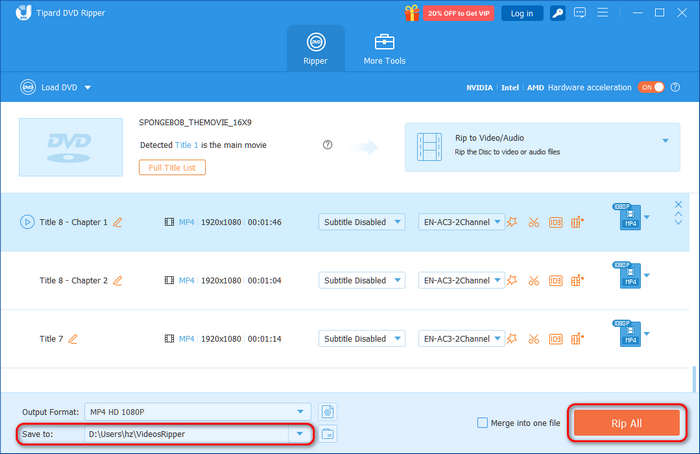Click the ID3 metadata icon for Title 8 - Chapter 2
Screen dimensions: 700x454
tap(556, 280)
